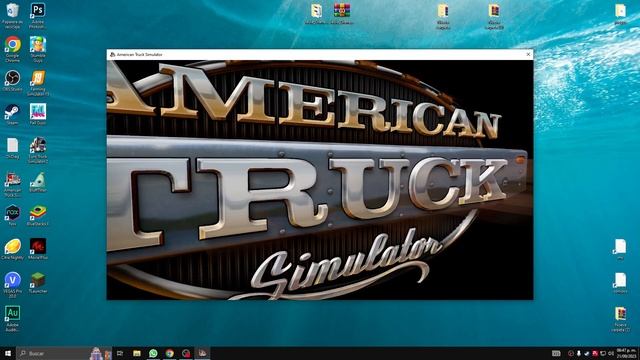This screenshot has width=640, height=360.
Task: Switch to American Truck Simulator taskbar button
Action: (202, 353)
